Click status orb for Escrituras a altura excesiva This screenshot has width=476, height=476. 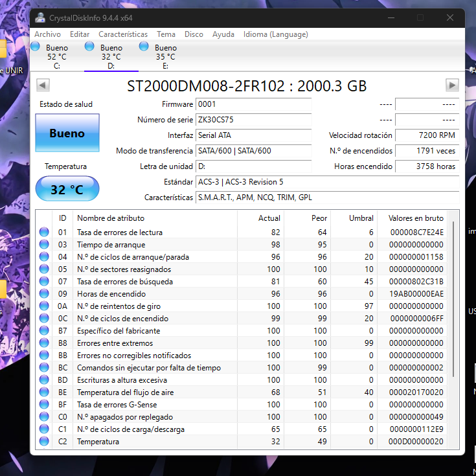click(x=44, y=380)
